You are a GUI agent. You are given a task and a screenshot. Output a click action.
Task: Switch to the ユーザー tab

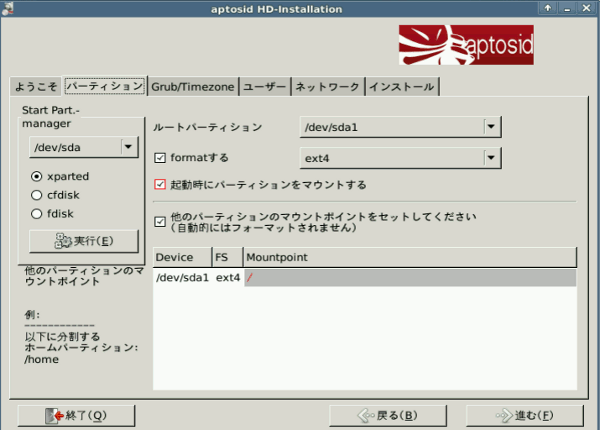(265, 87)
